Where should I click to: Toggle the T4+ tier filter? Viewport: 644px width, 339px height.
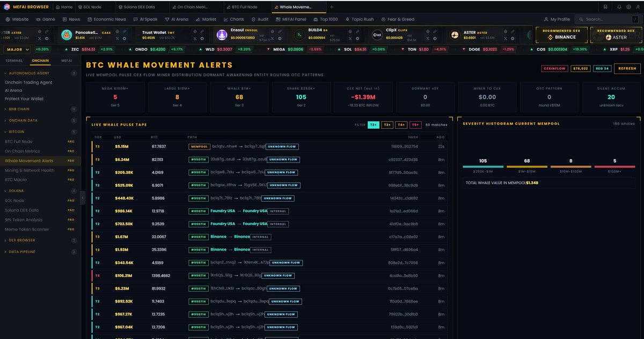(401, 125)
